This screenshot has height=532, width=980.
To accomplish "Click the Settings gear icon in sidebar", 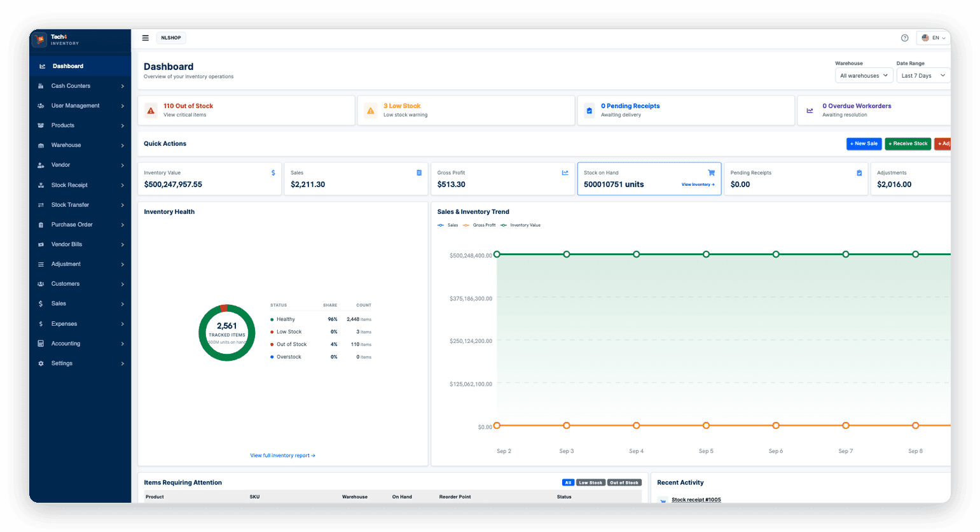I will tap(41, 363).
